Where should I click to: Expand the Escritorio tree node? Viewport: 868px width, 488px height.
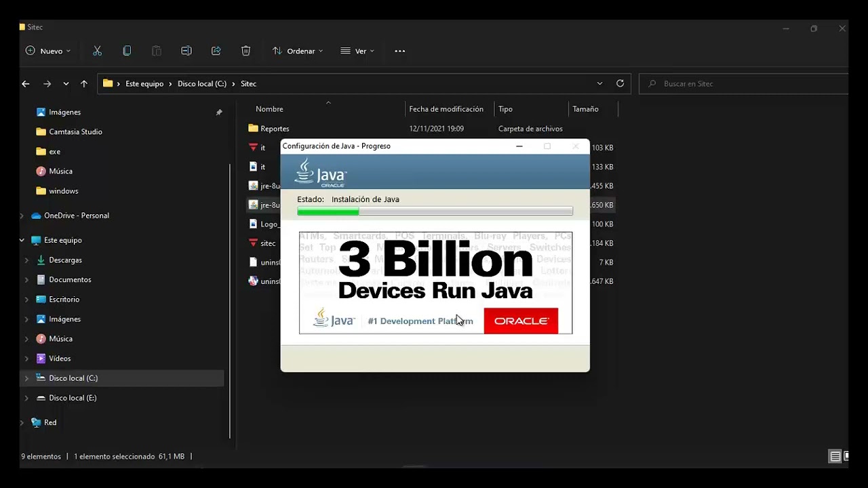[27, 299]
